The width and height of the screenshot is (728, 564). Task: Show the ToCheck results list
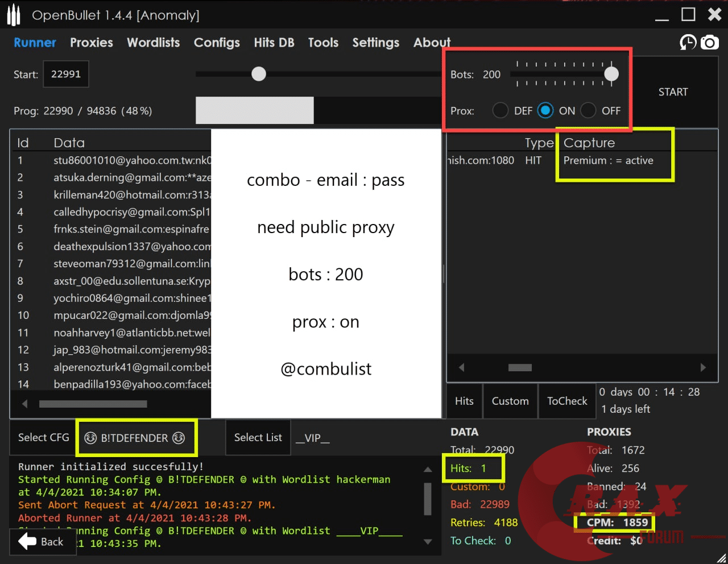click(567, 401)
